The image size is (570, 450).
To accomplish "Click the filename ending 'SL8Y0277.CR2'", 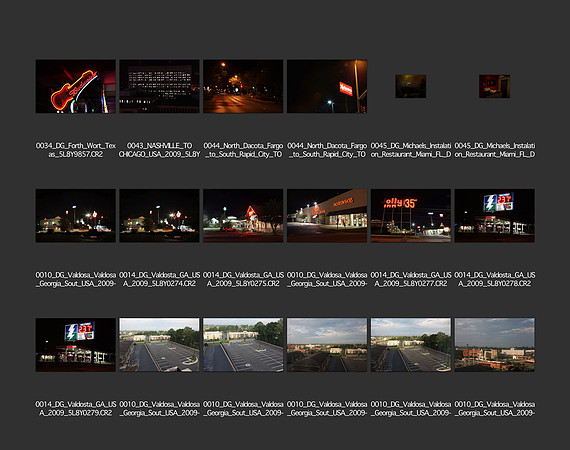I will [411, 279].
